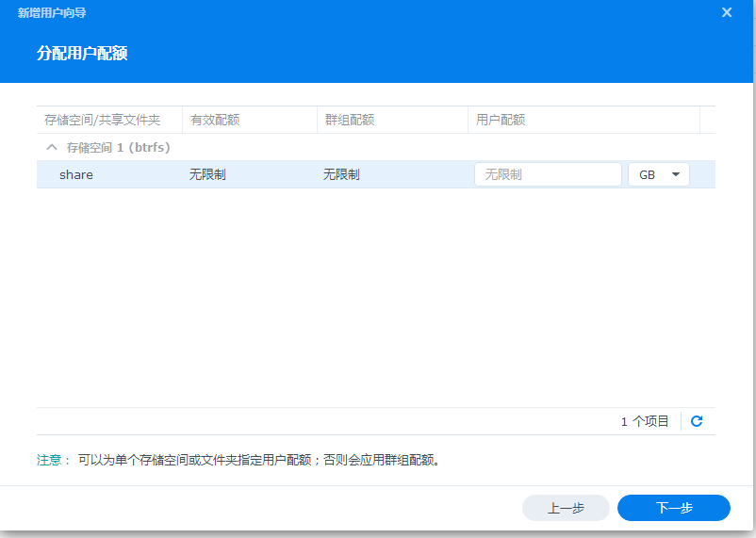Screen dimensions: 756x538
Task: Click the dropdown arrow next to GB
Action: click(x=676, y=174)
